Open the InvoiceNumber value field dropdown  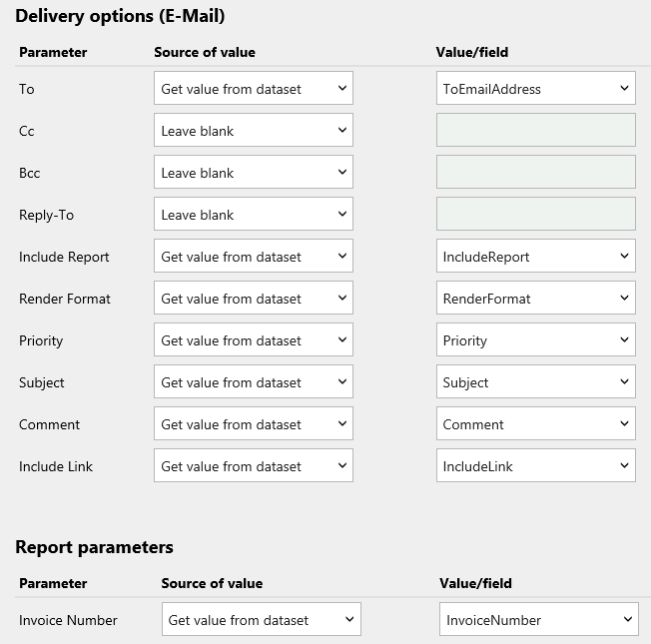pyautogui.click(x=539, y=620)
